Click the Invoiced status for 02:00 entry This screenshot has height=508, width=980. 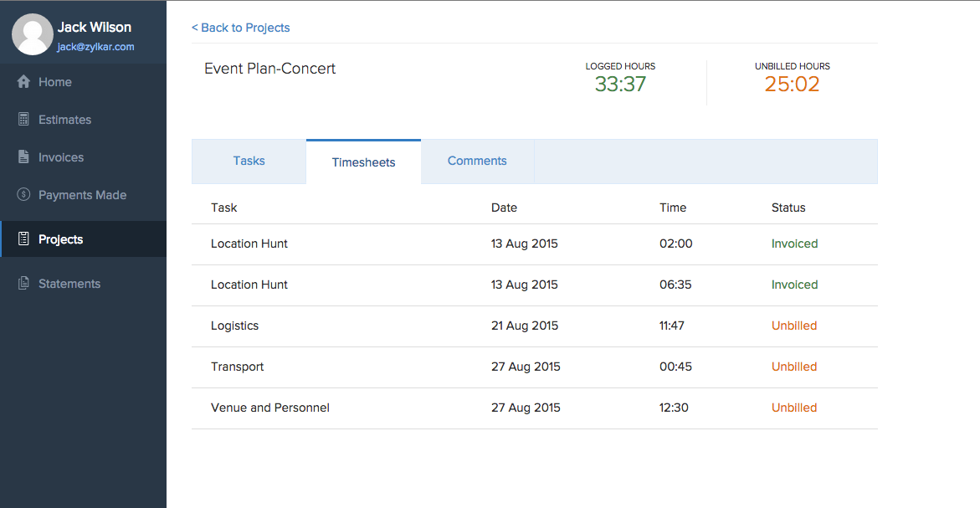pos(794,244)
